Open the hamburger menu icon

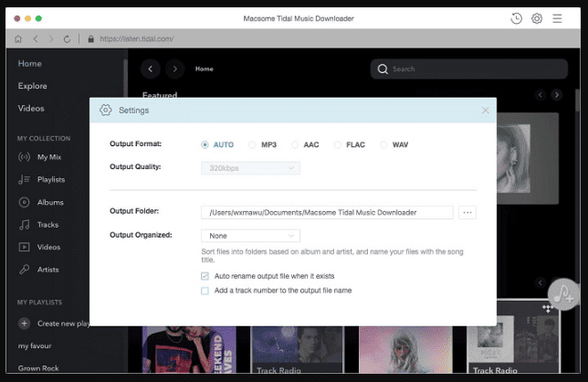557,18
